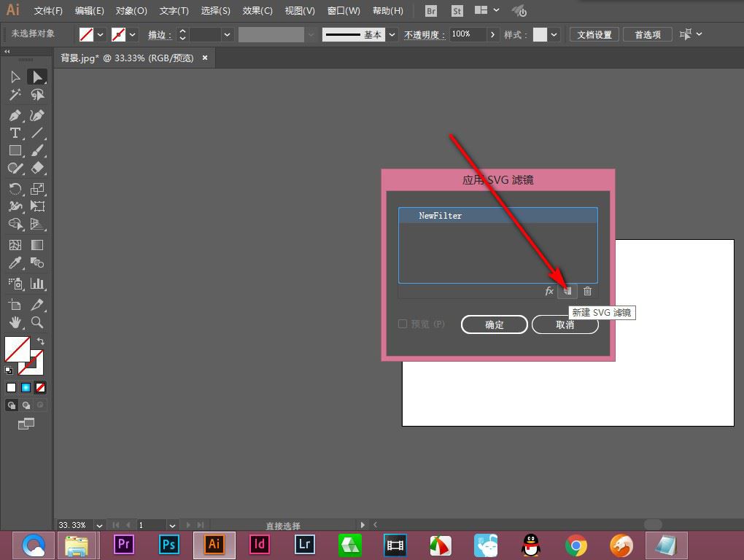Select NewFilter in the filter list

coord(497,216)
